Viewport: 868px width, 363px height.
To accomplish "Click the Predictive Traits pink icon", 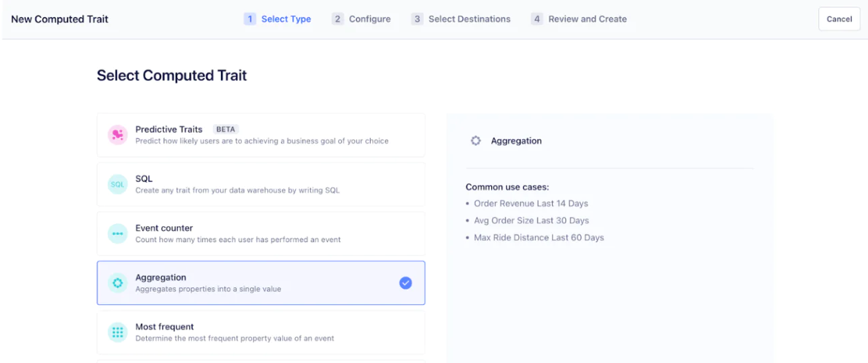I will point(118,135).
